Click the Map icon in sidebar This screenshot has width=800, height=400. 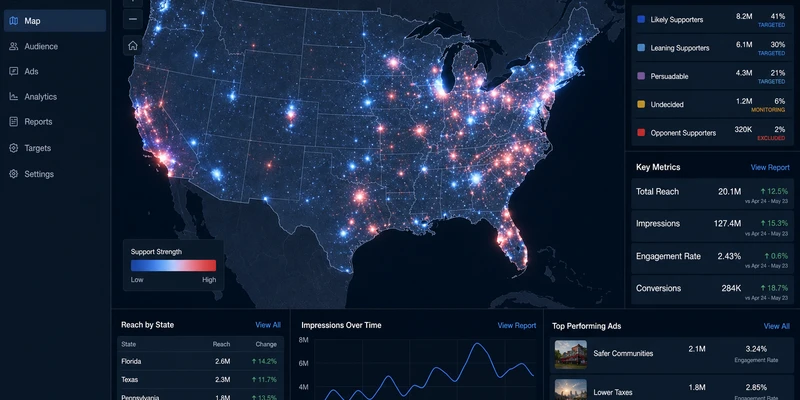tap(14, 21)
